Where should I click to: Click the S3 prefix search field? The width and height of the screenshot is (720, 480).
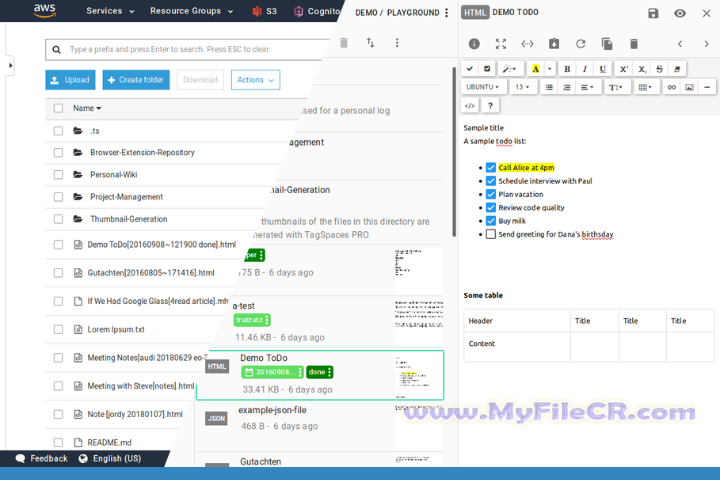pos(188,50)
